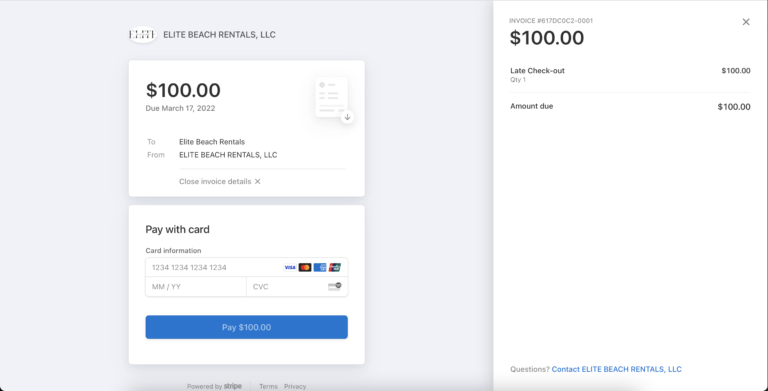768x391 pixels.
Task: Click the UnionPay card icon
Action: click(335, 268)
